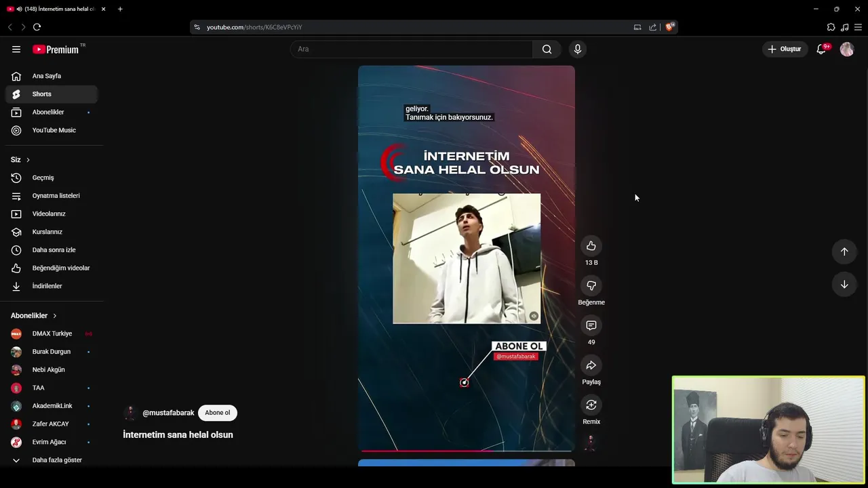Go to Ana Sayfa
868x488 pixels.
click(52, 76)
